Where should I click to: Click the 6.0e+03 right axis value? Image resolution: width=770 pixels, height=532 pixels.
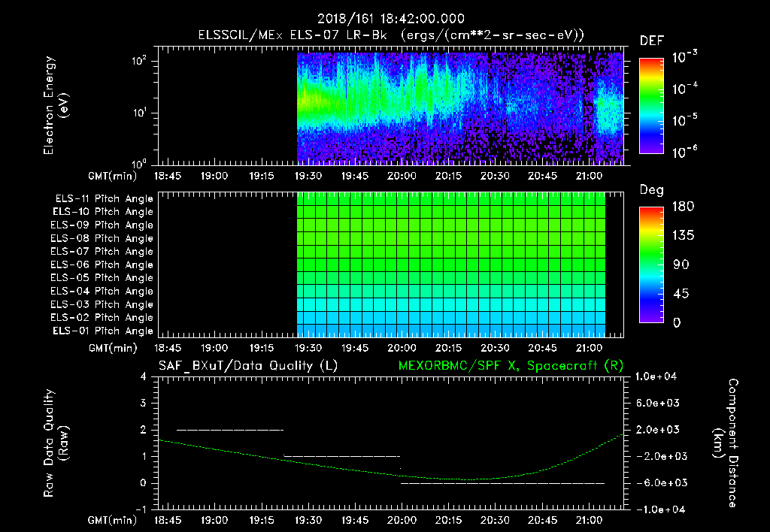coord(659,404)
